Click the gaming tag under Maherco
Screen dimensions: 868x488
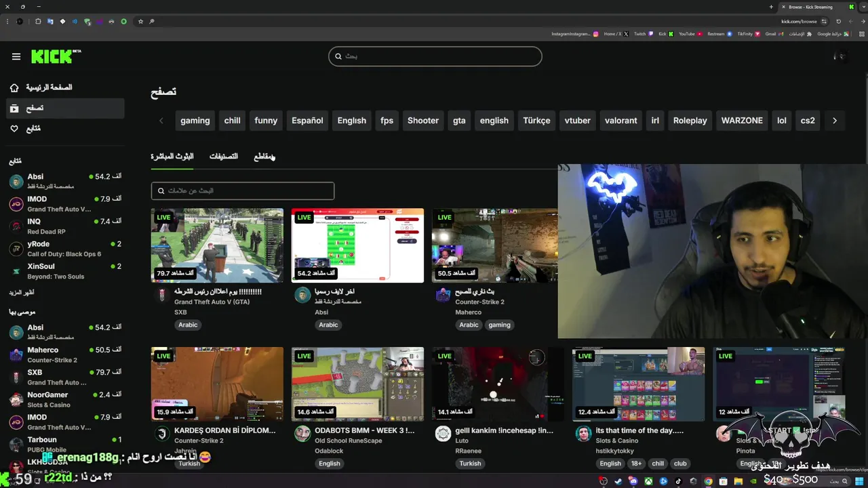[x=499, y=325]
